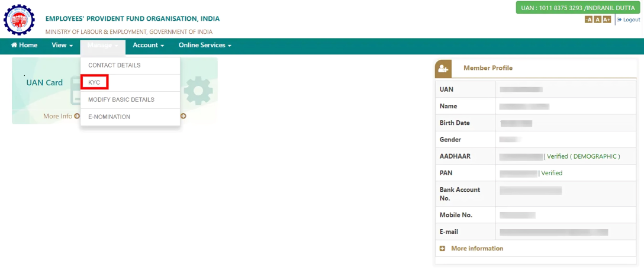
Task: Open the View dropdown menu
Action: pos(62,45)
